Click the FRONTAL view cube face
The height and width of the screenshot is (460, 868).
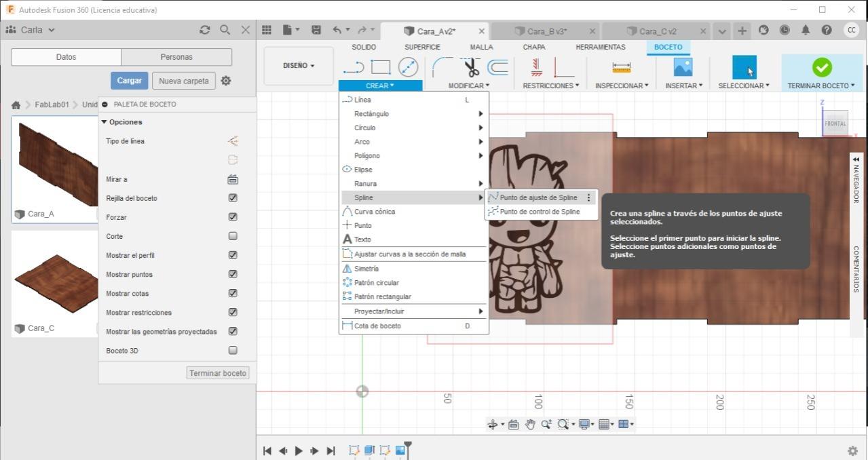click(835, 123)
